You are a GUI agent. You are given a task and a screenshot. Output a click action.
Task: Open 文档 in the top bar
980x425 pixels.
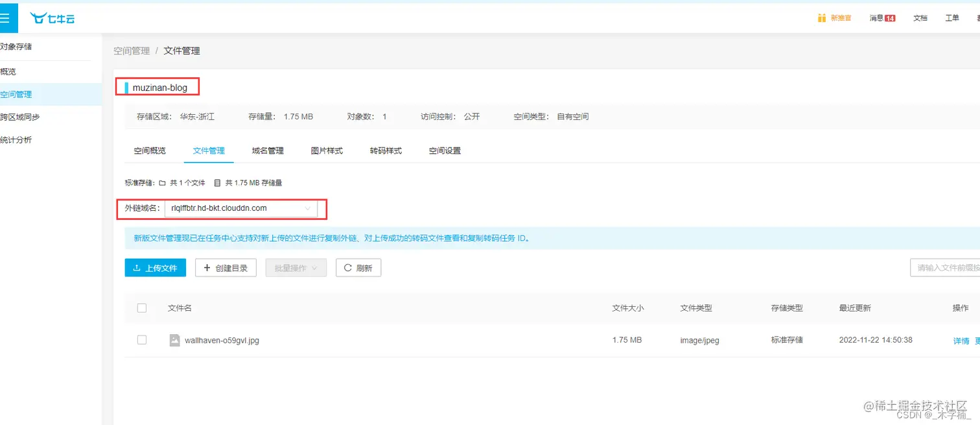point(920,18)
